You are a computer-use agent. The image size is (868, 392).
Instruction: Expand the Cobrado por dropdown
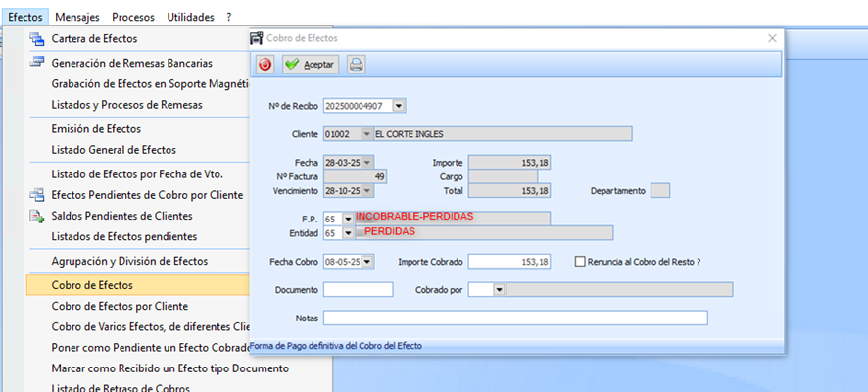[x=499, y=289]
